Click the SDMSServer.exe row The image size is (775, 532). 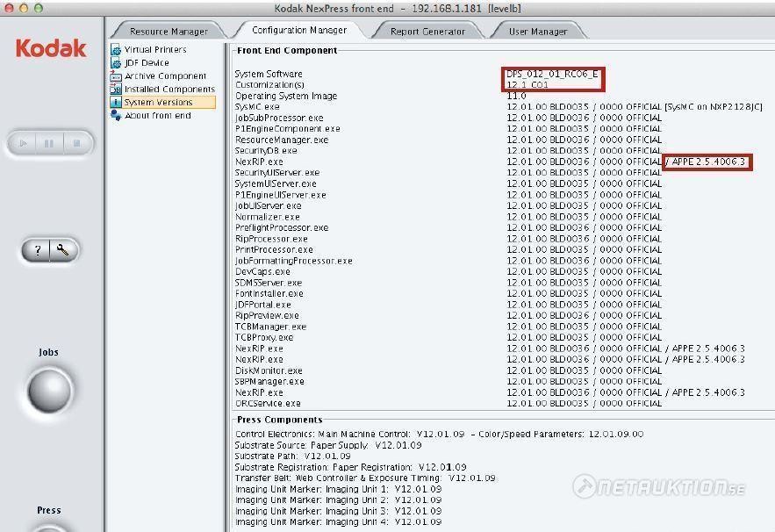[448, 283]
